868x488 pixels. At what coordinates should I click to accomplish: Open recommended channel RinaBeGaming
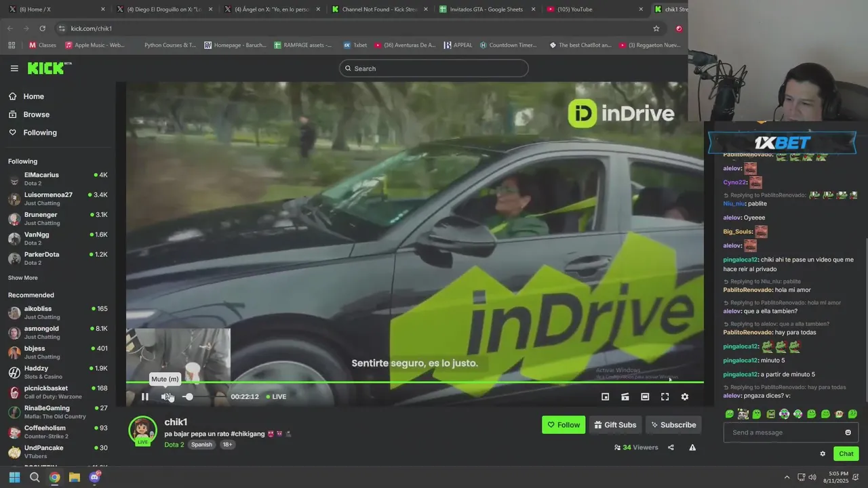point(58,412)
